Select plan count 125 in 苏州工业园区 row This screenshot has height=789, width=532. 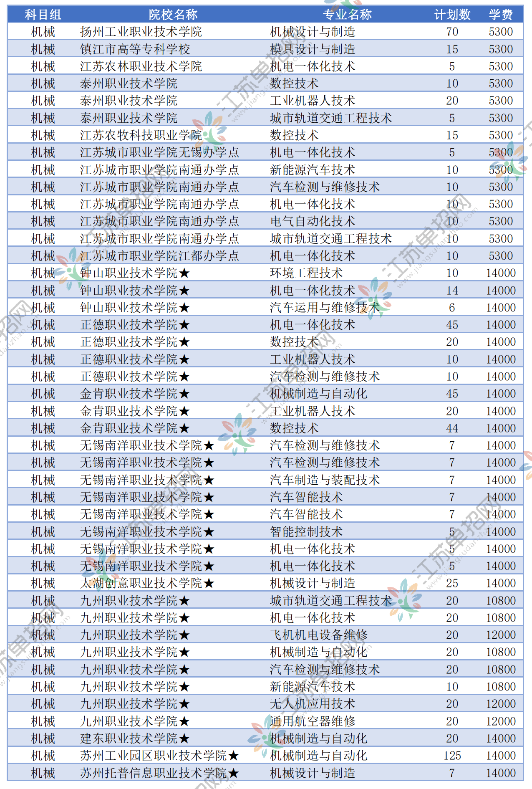pyautogui.click(x=452, y=756)
